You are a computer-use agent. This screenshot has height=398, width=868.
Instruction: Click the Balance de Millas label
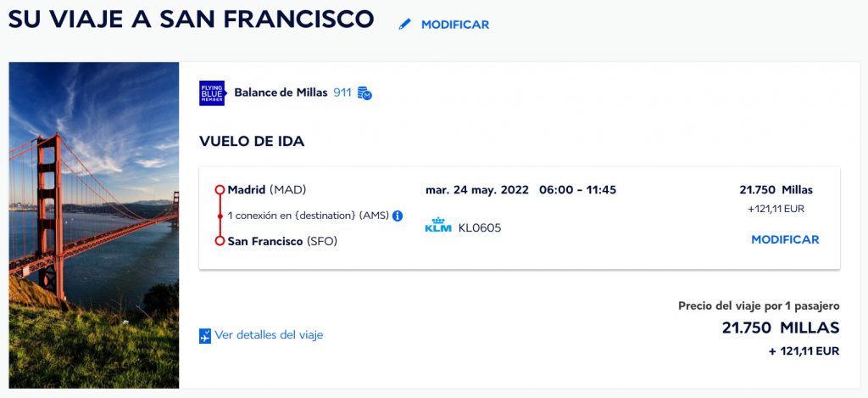point(281,92)
